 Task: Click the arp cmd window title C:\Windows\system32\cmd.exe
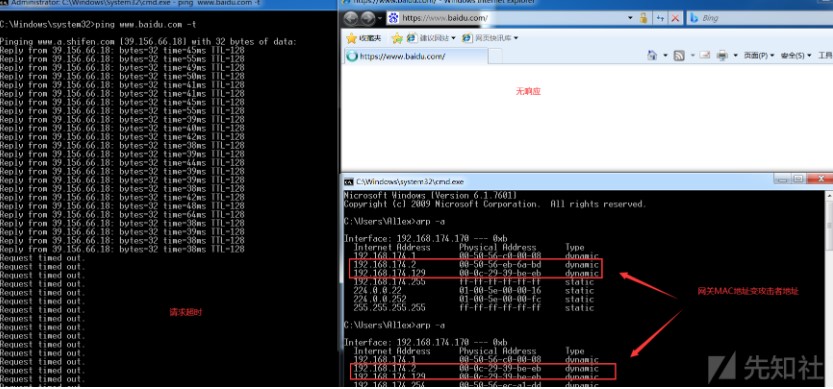pos(410,182)
